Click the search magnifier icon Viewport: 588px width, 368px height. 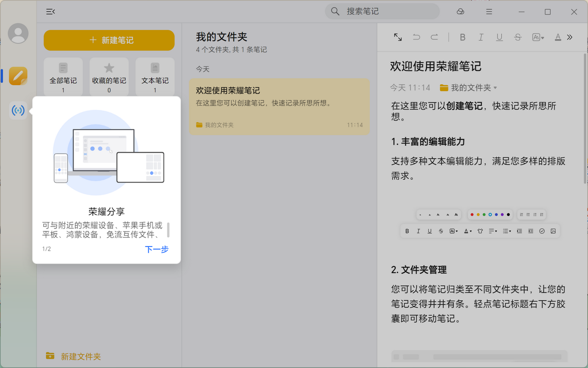(335, 11)
